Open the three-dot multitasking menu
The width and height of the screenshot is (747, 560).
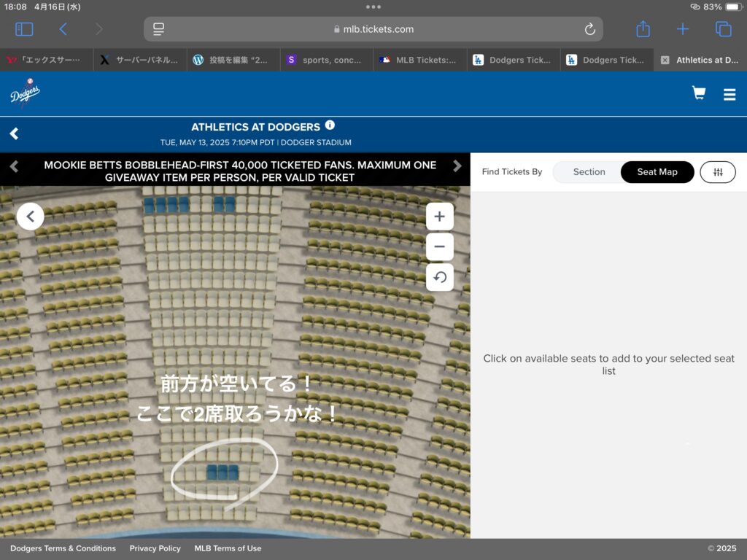point(373,7)
